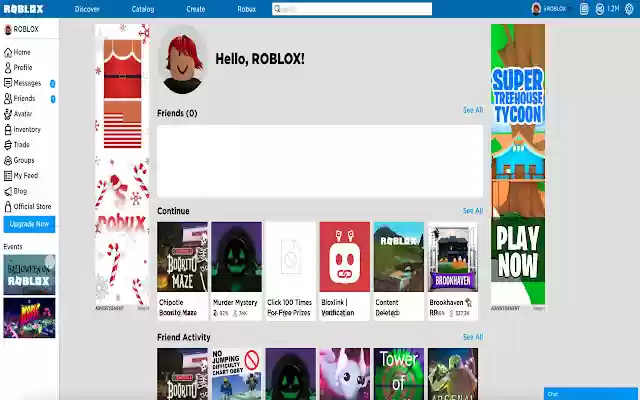Click the Robux balance icon
Viewport: 640px width, 400px height.
tap(600, 9)
